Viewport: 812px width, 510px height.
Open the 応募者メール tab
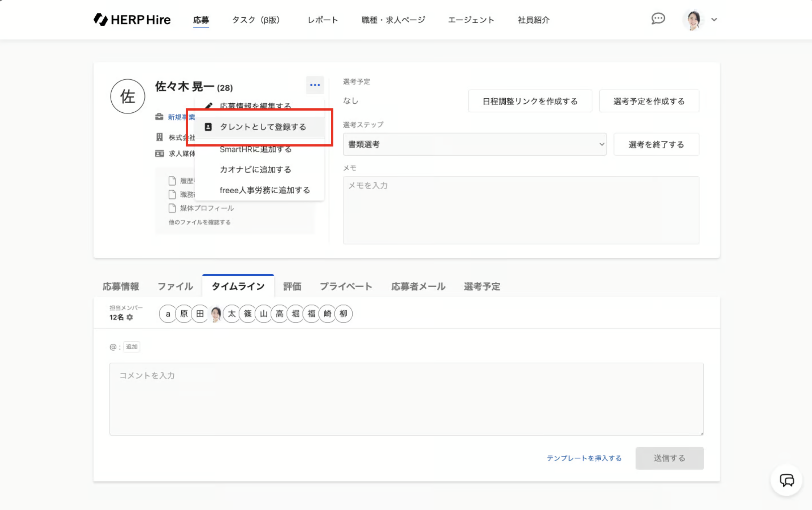coord(418,286)
